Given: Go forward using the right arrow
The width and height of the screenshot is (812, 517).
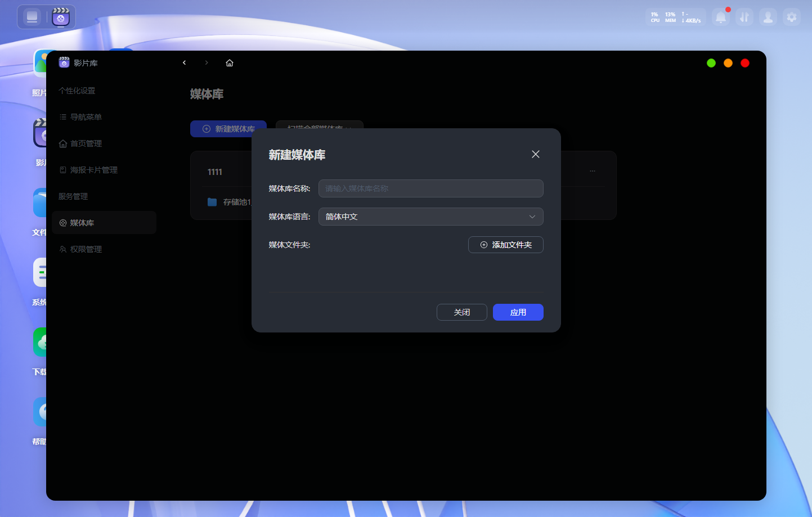Looking at the screenshot, I should point(207,63).
